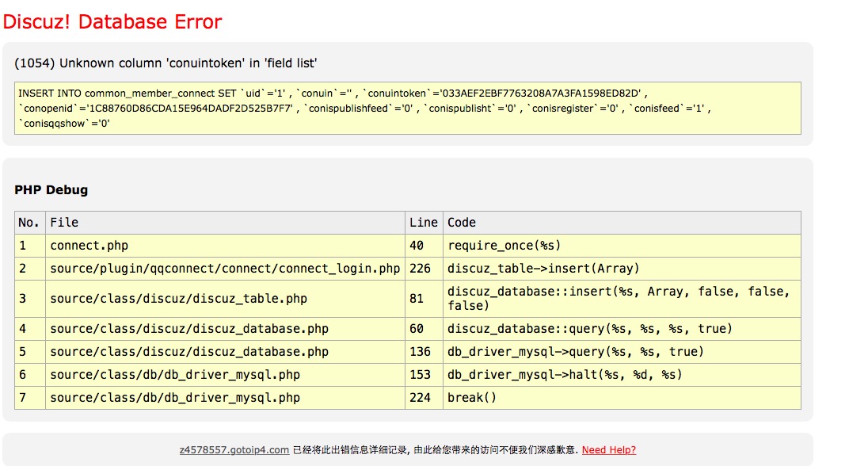Click the line number 226 cell
This screenshot has width=868, height=466.
click(x=420, y=269)
